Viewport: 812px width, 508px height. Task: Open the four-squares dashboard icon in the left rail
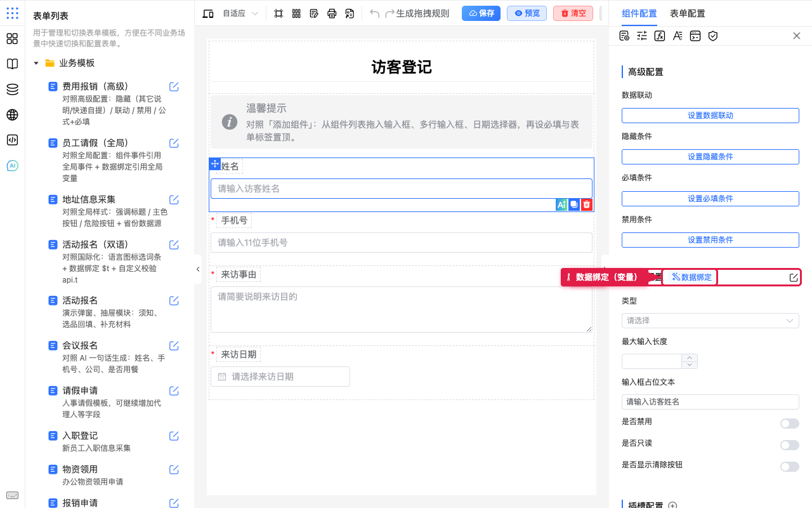coord(12,39)
